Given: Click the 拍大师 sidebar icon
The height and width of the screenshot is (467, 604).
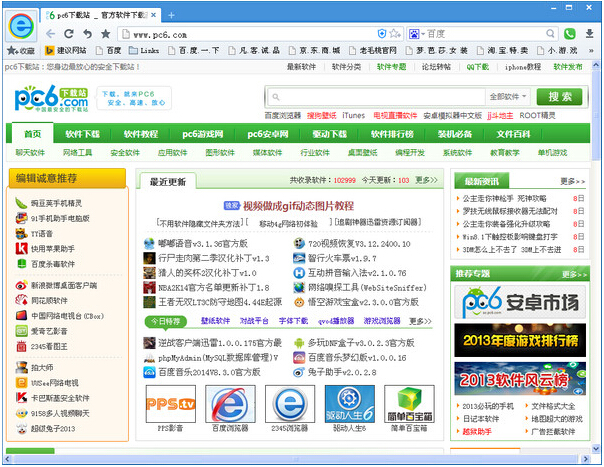Looking at the screenshot, I should 21,368.
